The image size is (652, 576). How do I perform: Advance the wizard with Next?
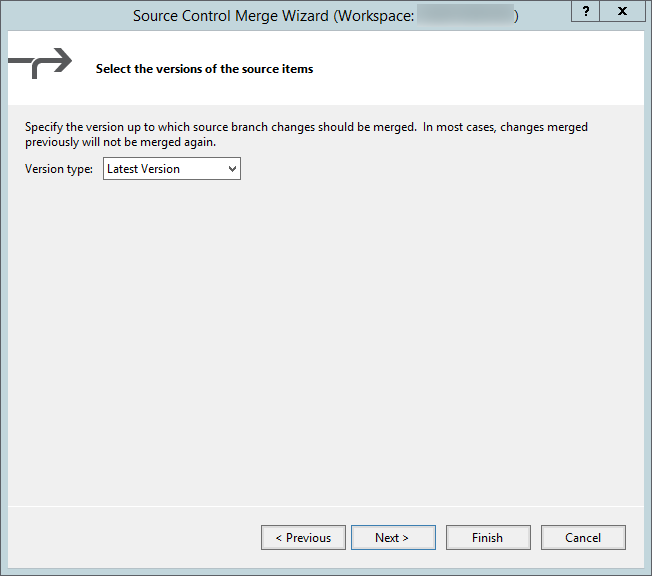tap(392, 538)
